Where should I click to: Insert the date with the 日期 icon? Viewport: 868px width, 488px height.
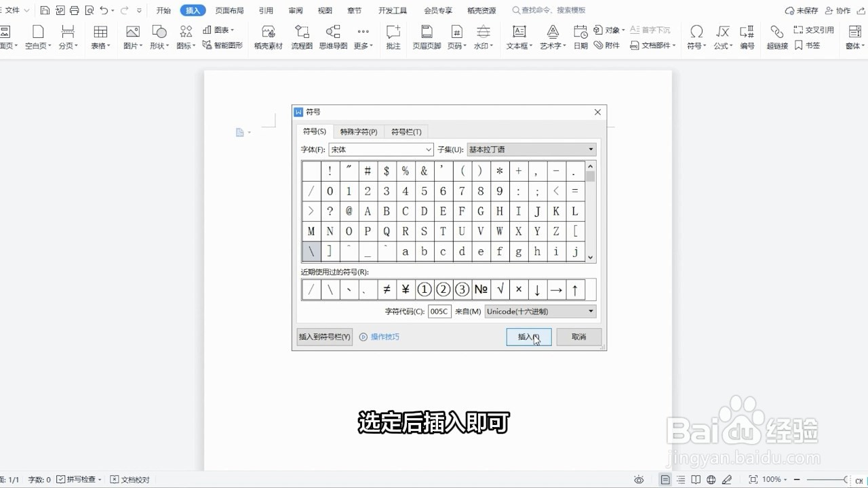pyautogui.click(x=580, y=37)
